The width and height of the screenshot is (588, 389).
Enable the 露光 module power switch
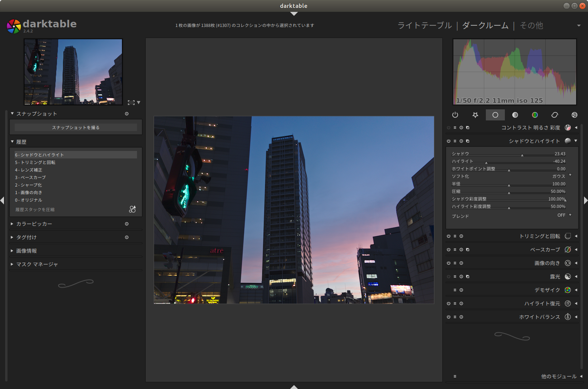(x=449, y=276)
